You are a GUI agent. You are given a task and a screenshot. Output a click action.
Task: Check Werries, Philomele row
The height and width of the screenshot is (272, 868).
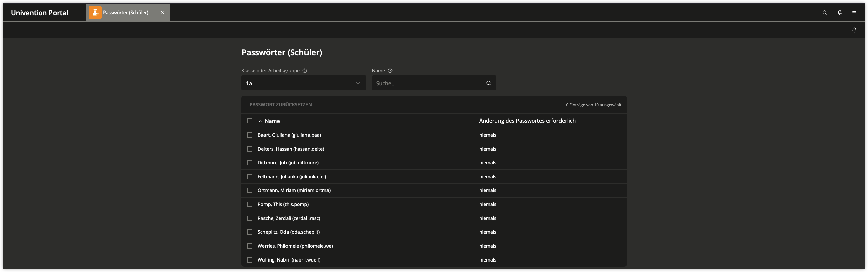click(x=250, y=246)
